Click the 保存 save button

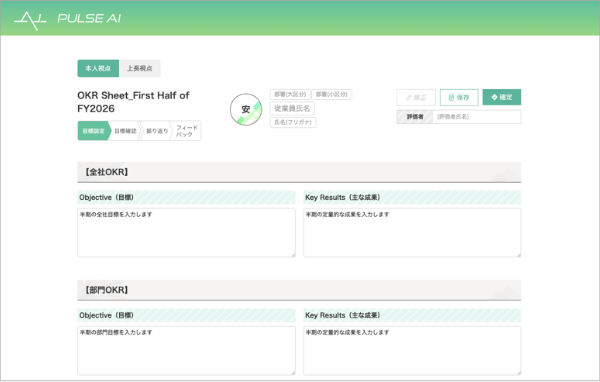click(459, 98)
